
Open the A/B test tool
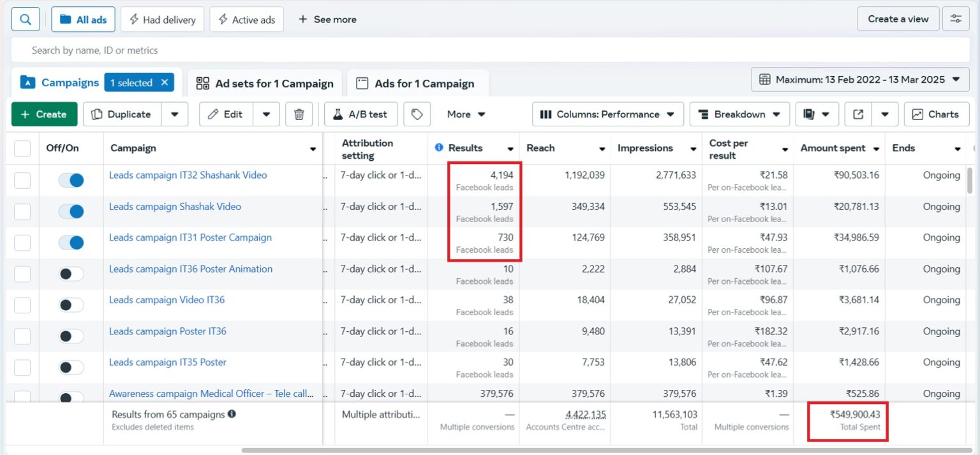coord(360,114)
